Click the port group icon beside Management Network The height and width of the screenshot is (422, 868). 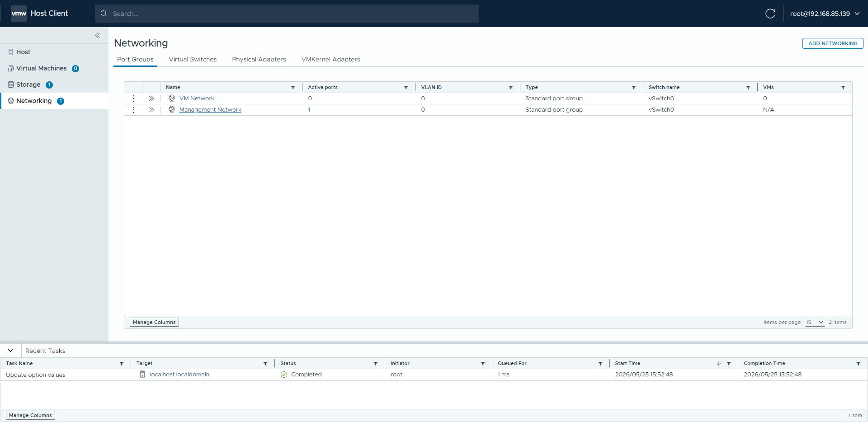(172, 109)
